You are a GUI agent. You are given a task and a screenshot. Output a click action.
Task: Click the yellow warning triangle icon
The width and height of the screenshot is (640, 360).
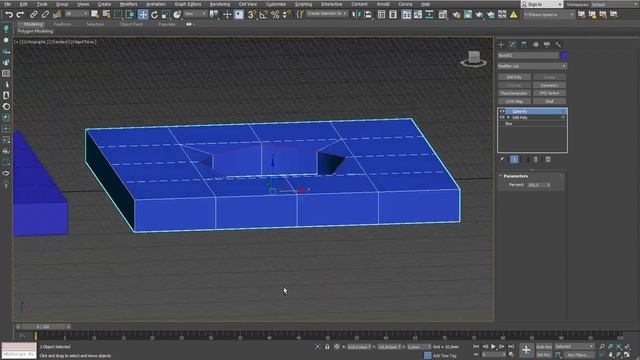pos(513,15)
